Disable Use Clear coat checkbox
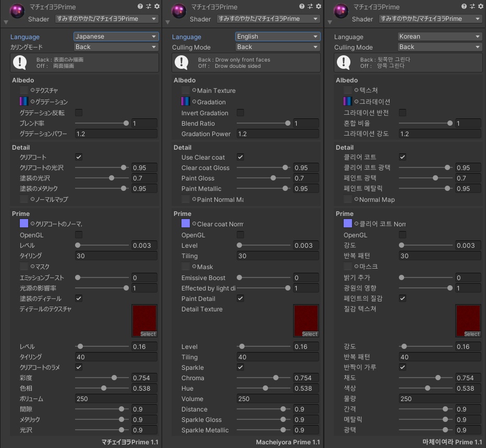Screen dimensions: 486x448 pyautogui.click(x=240, y=157)
